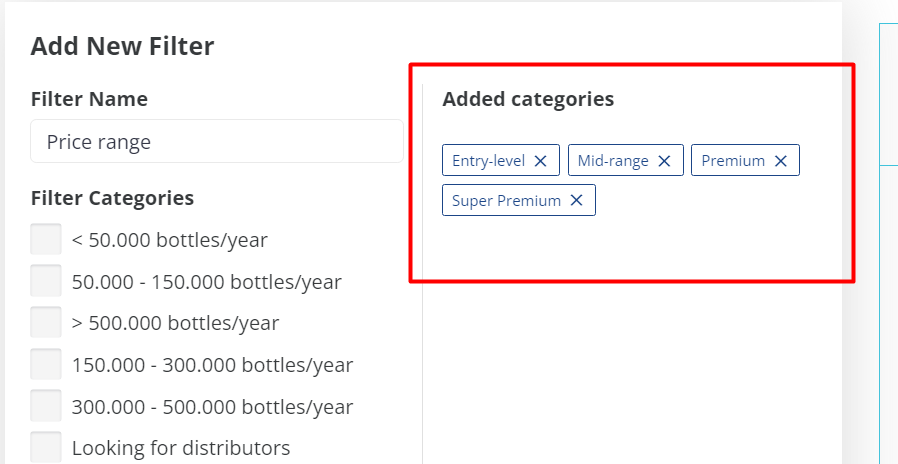This screenshot has height=464, width=898.
Task: Remove the Mid-range category tag
Action: tap(664, 161)
